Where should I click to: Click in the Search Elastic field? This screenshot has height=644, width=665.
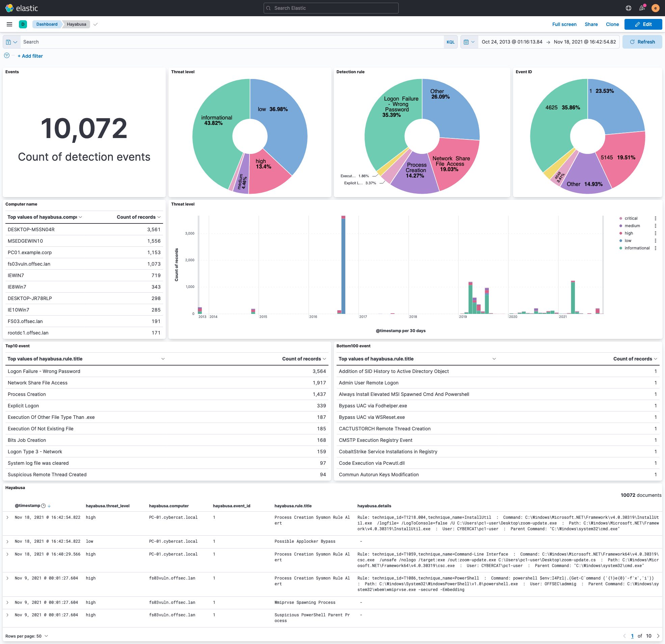point(331,8)
